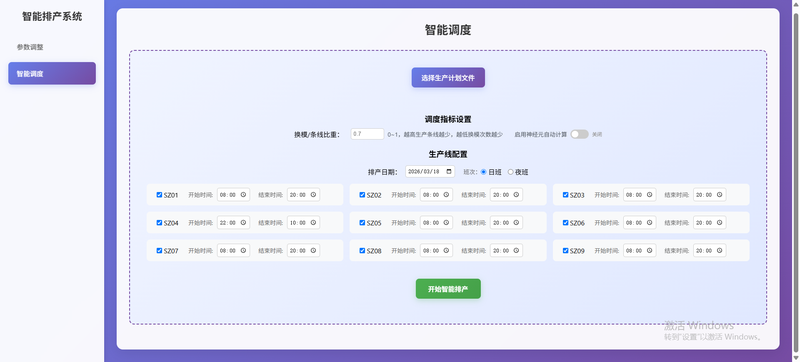Open clock picker in SZ01 end time
The height and width of the screenshot is (362, 800).
[313, 195]
